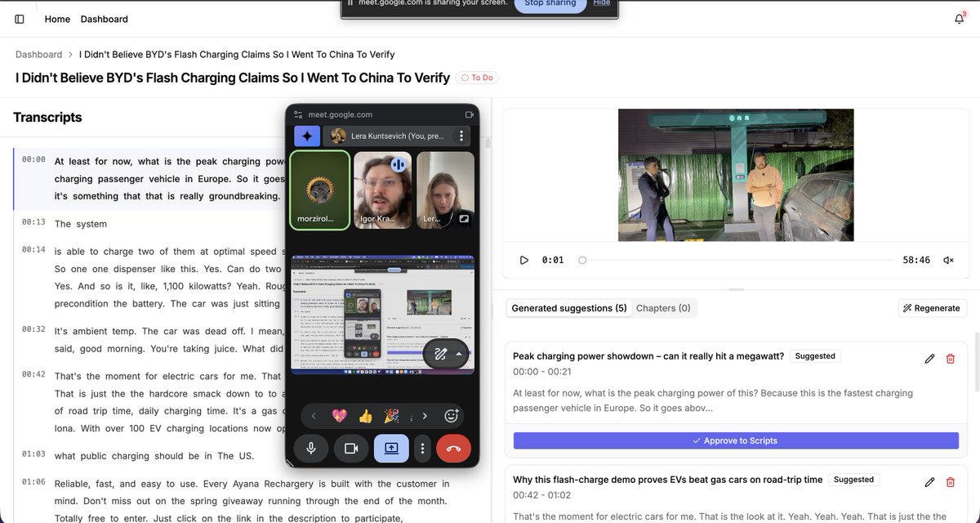
Task: Click the Hide link in the screen share bar
Action: [x=602, y=3]
